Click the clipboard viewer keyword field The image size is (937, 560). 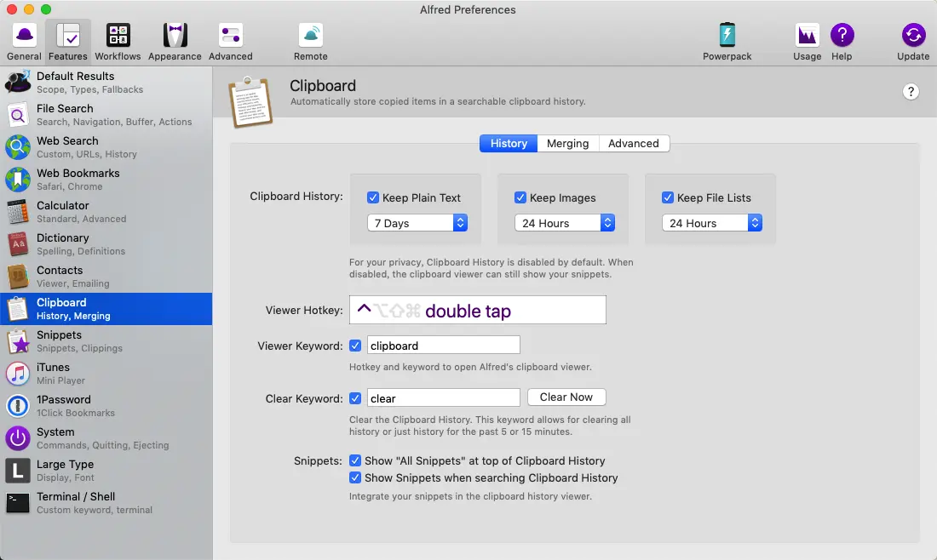click(444, 345)
